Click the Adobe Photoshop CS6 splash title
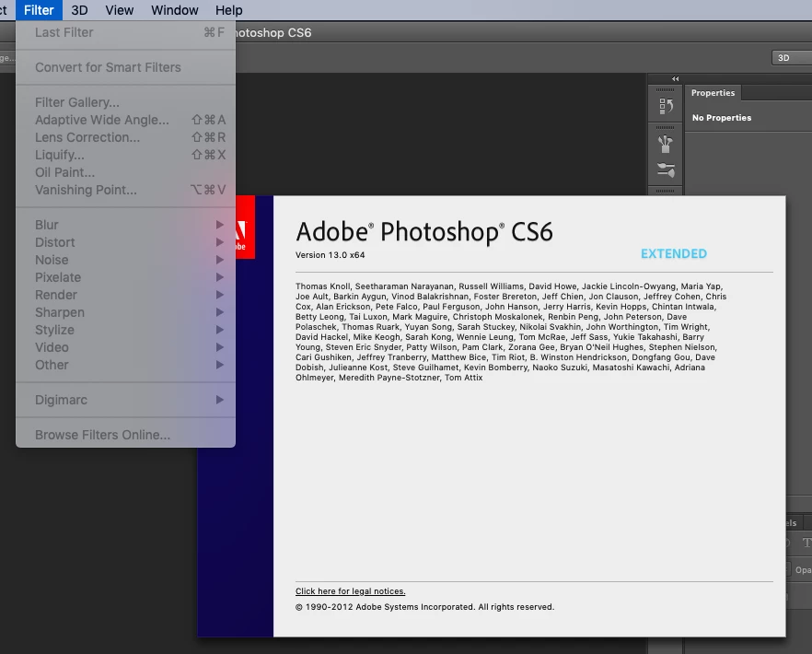The width and height of the screenshot is (812, 654). pos(424,231)
